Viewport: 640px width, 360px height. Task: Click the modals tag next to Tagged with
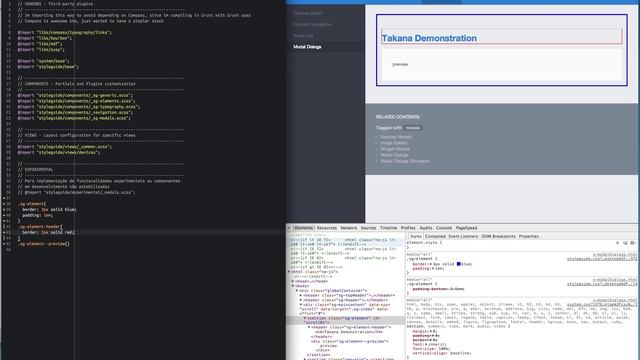(413, 128)
